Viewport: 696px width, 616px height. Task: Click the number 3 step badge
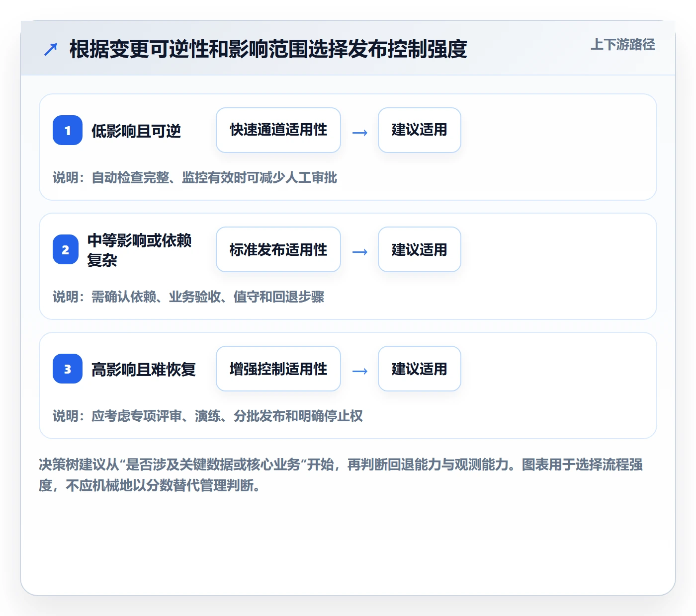click(68, 369)
